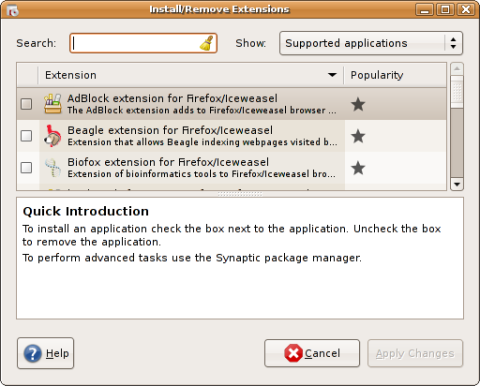The image size is (480, 386).
Task: Open the Show dropdown set to Supported applications
Action: (x=371, y=43)
